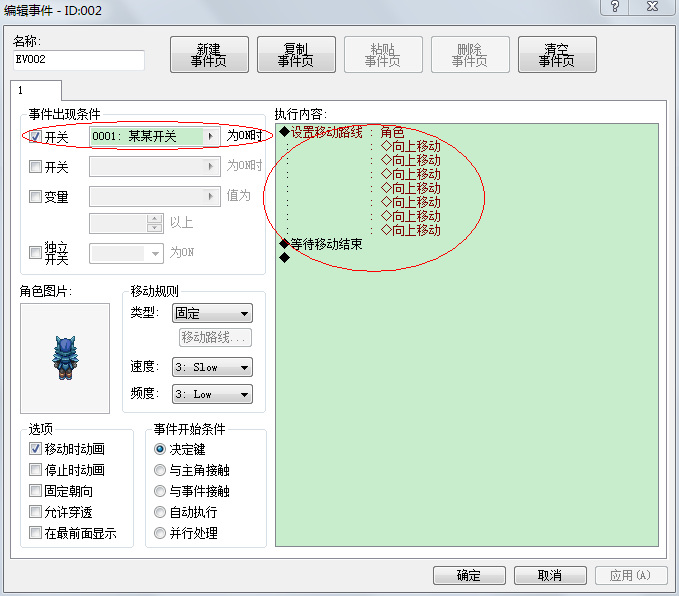Click the 取消 button
Viewport: 679px width, 596px height.
click(x=550, y=575)
